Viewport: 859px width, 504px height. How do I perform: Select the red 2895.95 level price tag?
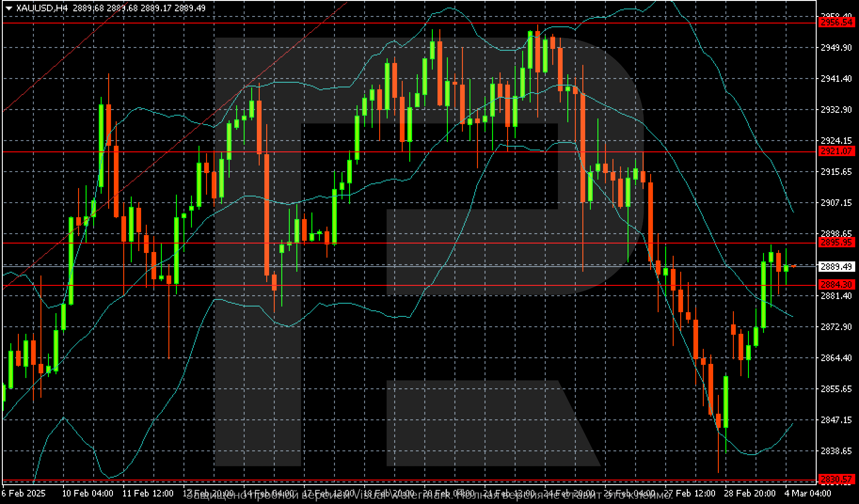pyautogui.click(x=836, y=242)
